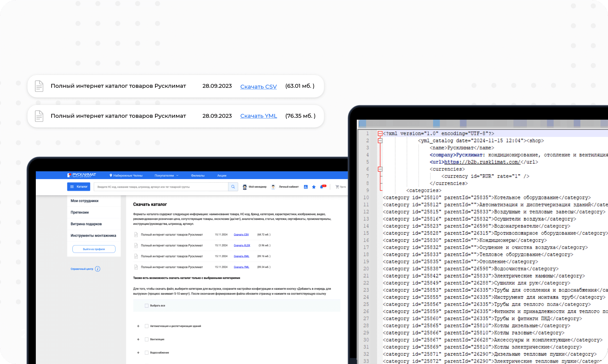Click file icon in the 89.16 мб XML row
Image resolution: width=608 pixels, height=364 pixels.
[136, 256]
